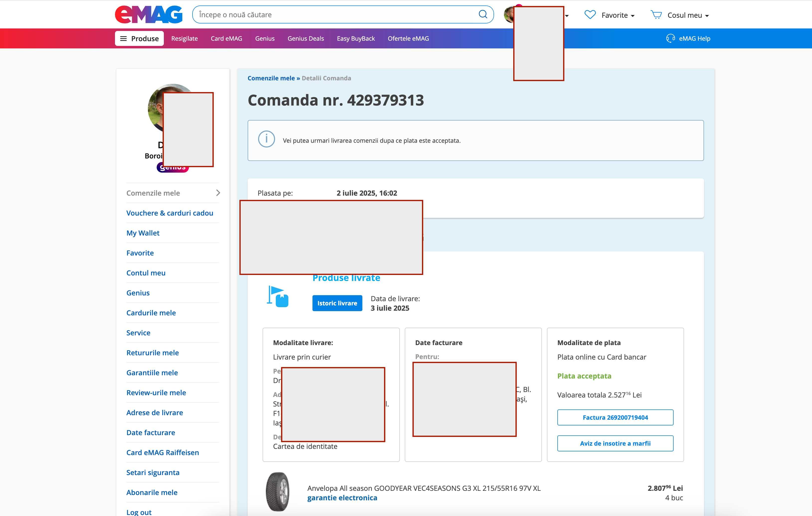This screenshot has width=812, height=516.
Task: Click the Livrare prin curier text
Action: 302,357
